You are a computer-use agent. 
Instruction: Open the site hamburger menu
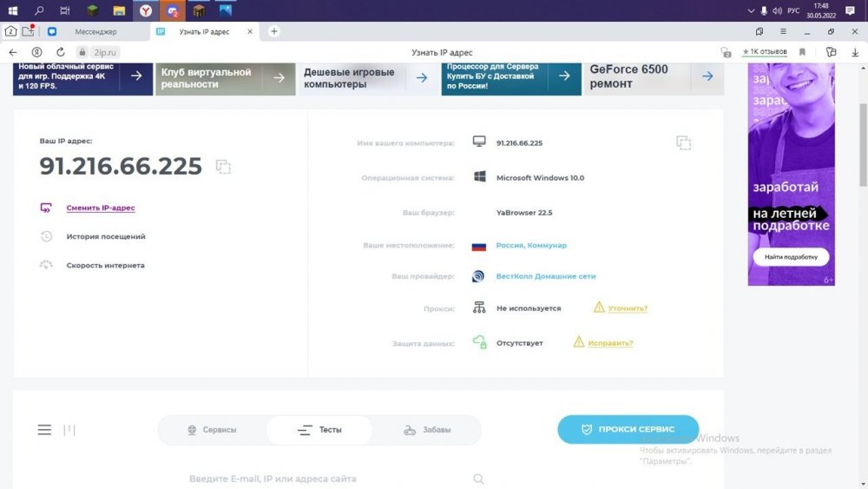click(44, 430)
